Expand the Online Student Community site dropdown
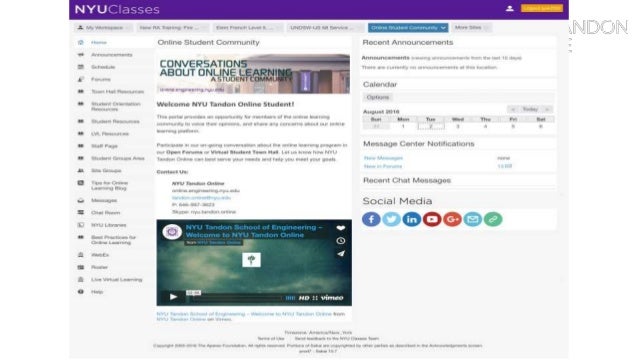 pos(408,28)
